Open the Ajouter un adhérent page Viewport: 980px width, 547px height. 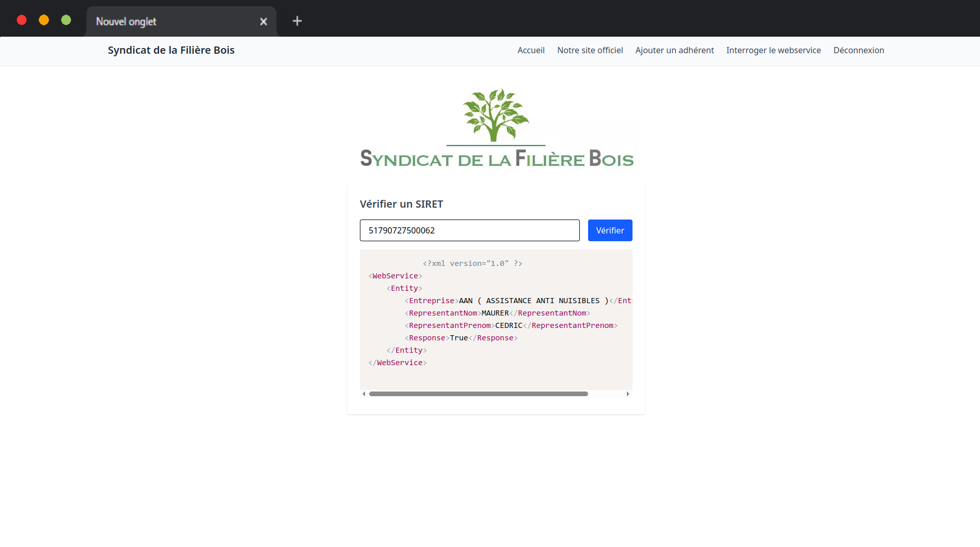click(674, 51)
